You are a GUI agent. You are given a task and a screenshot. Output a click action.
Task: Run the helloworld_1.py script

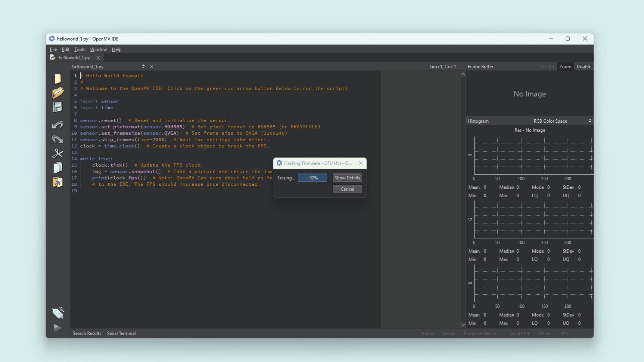click(x=58, y=328)
